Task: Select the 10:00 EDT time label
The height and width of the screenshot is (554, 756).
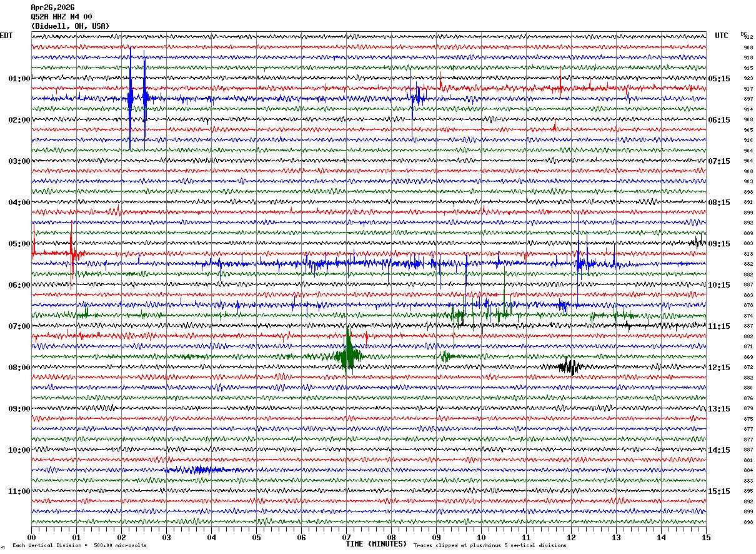Action: pyautogui.click(x=19, y=450)
